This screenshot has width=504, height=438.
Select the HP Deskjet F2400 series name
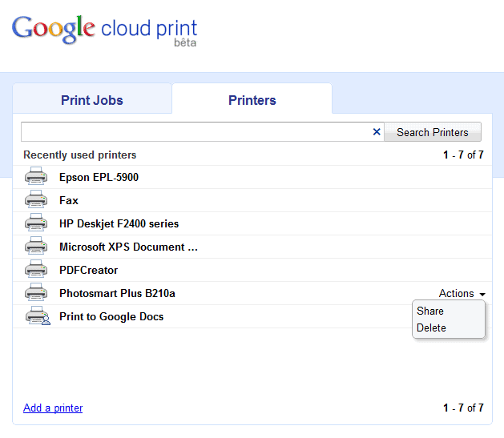click(x=119, y=223)
